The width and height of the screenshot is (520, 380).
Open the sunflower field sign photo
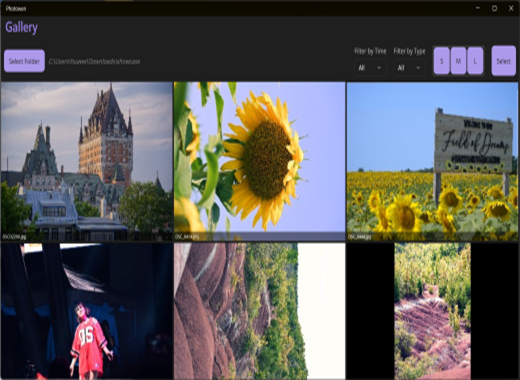(432, 161)
